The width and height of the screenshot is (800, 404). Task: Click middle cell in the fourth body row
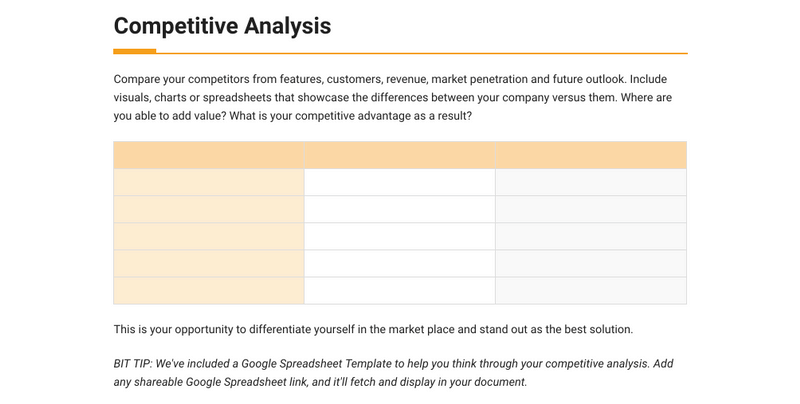tap(399, 263)
